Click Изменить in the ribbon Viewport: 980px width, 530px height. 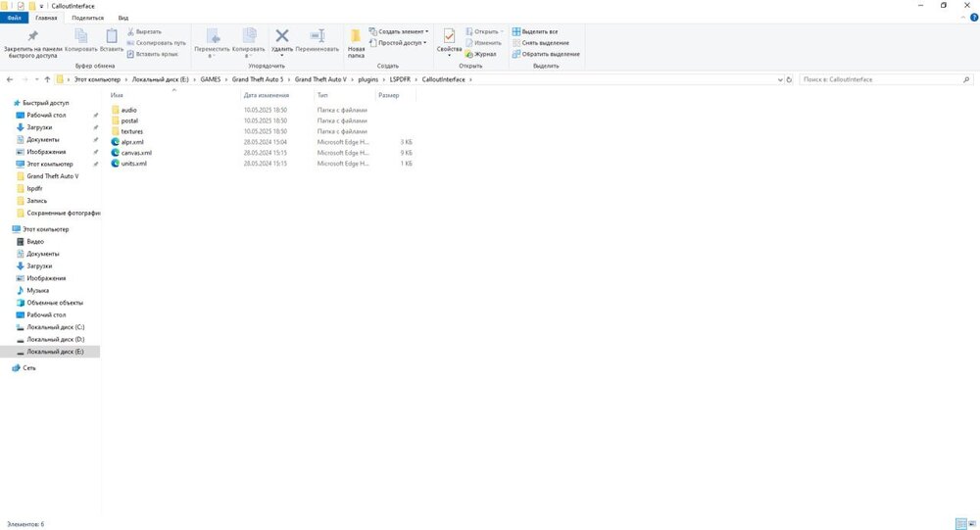click(x=483, y=42)
